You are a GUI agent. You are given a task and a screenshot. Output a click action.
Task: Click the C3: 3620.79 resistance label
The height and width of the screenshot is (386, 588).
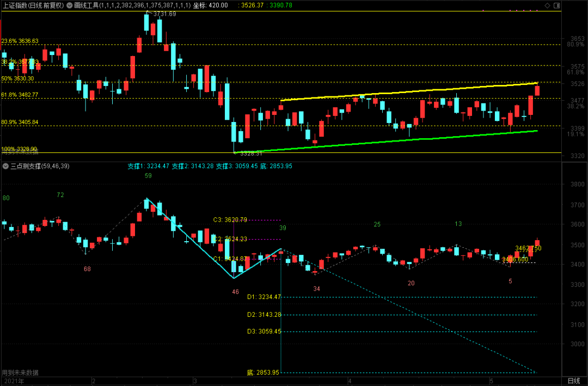pyautogui.click(x=230, y=220)
